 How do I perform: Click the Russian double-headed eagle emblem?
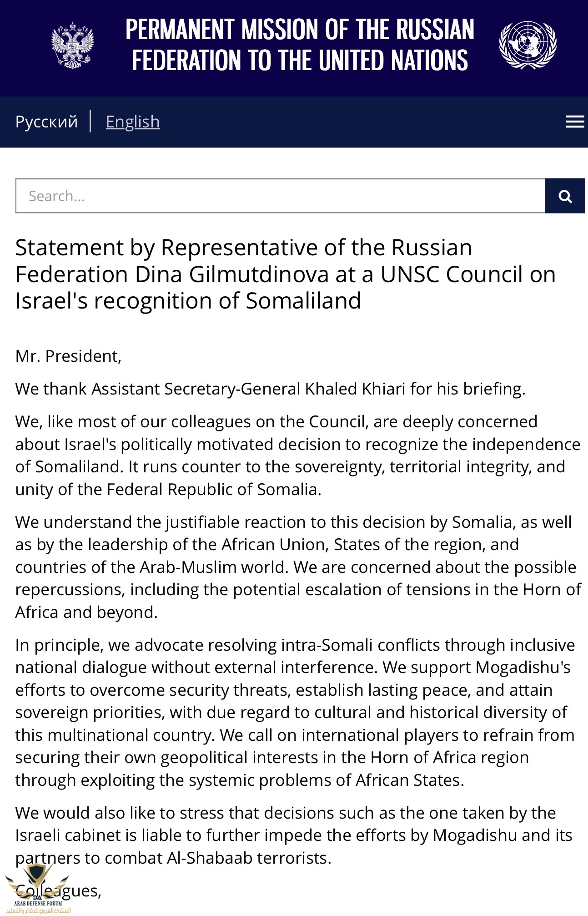[x=73, y=46]
